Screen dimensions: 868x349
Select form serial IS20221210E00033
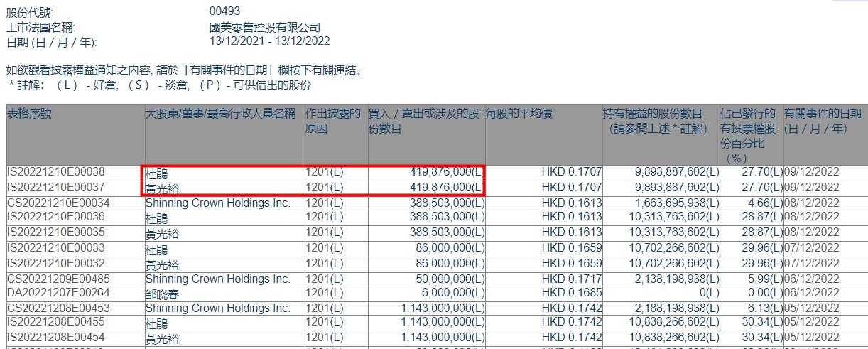56,249
